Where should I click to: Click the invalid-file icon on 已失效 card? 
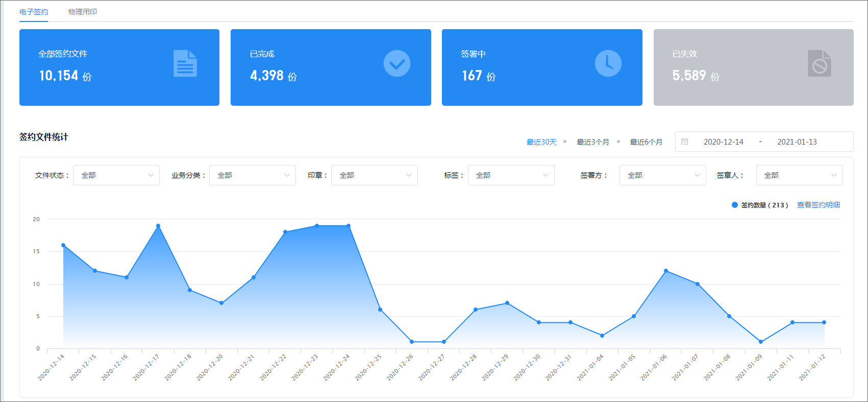tap(820, 63)
